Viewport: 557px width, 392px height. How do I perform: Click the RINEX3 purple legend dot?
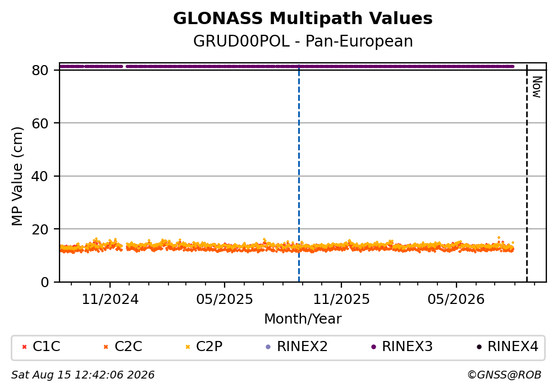click(x=373, y=347)
